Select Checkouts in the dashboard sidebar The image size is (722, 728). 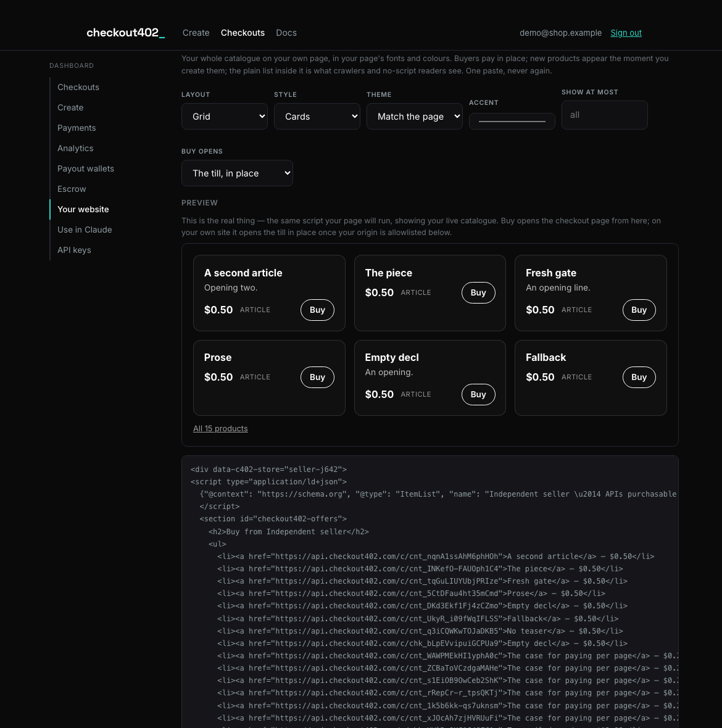pyautogui.click(x=78, y=87)
